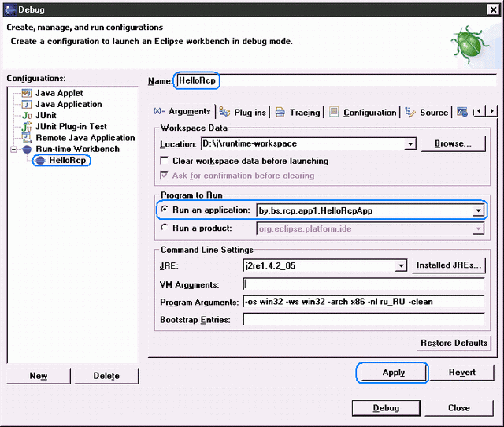Select JUnit in configurations list
The height and width of the screenshot is (427, 504).
(x=46, y=116)
